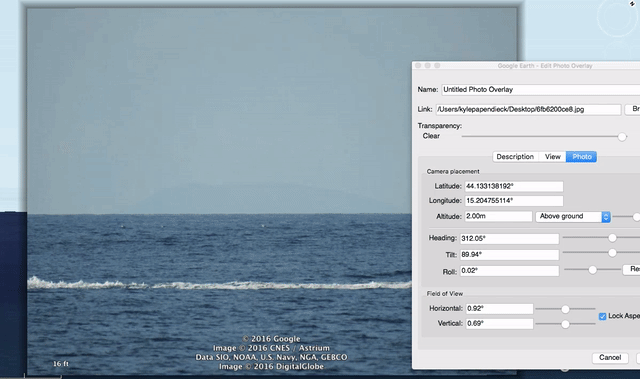Switch to the Description tab
640x379 pixels.
point(515,157)
